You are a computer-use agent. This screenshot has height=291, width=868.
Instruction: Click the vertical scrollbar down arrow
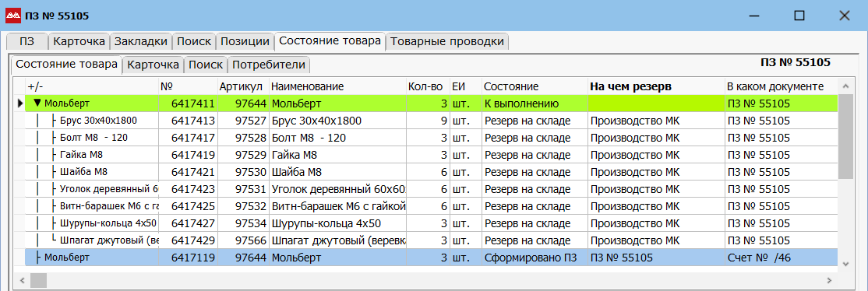(845, 264)
